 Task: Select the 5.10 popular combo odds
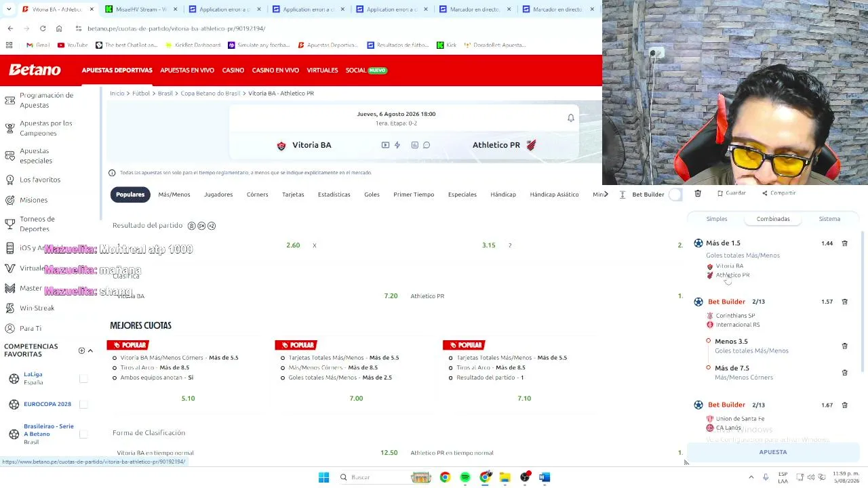(x=188, y=399)
